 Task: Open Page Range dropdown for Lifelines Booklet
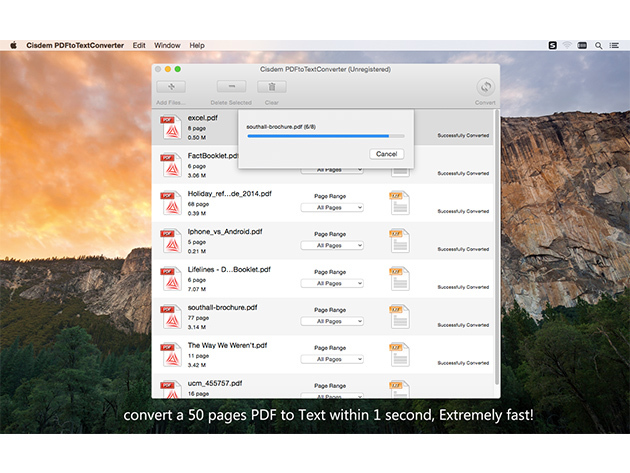332,283
